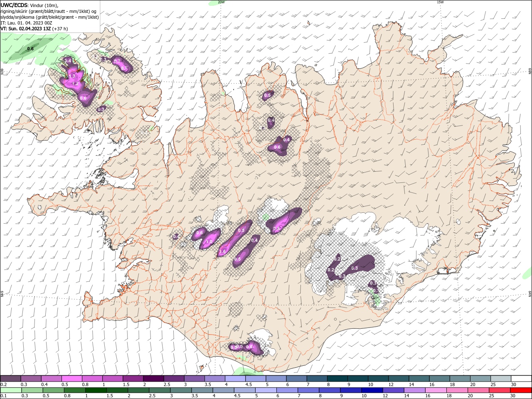
Task: Select the light lavender 4 swatch in the snow legend row
Action: tap(234, 379)
